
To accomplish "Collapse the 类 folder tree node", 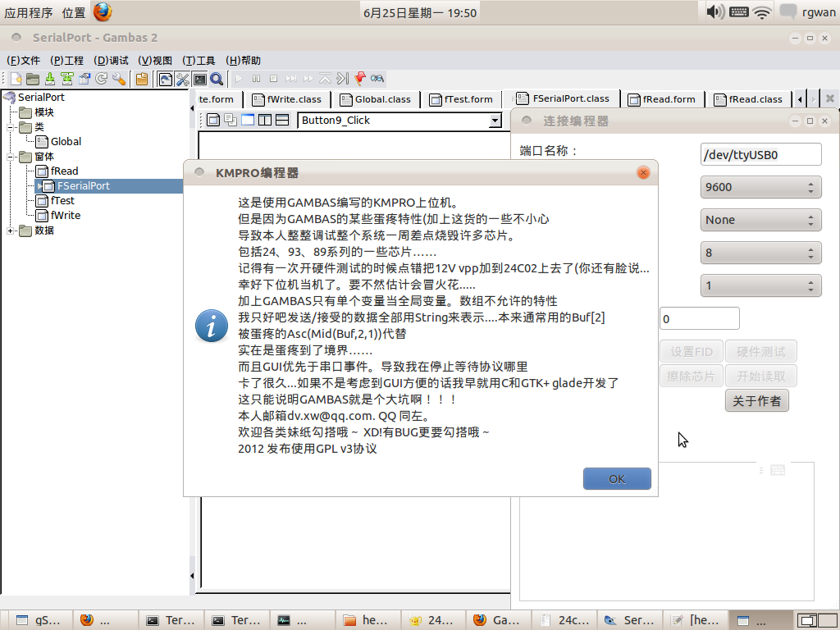I will point(10,127).
